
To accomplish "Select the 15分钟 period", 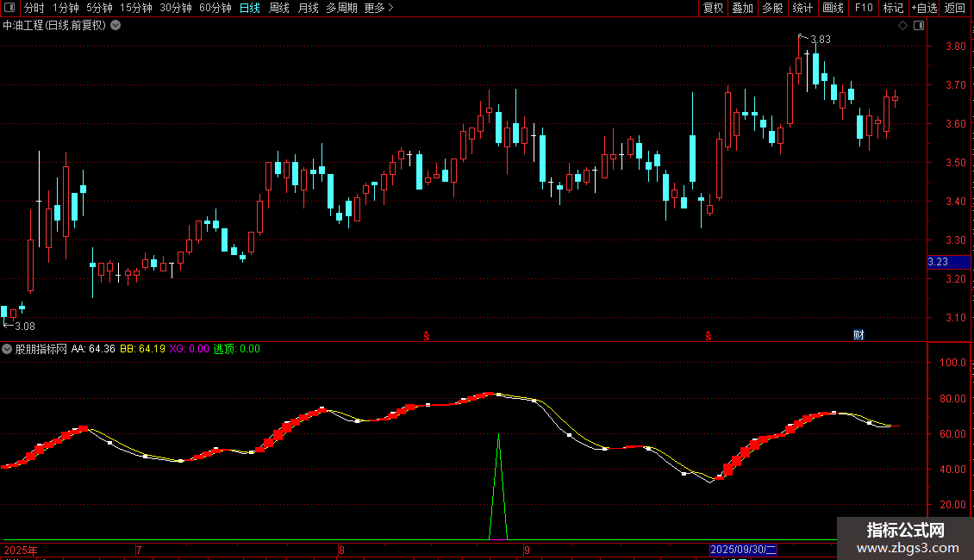I will (136, 8).
